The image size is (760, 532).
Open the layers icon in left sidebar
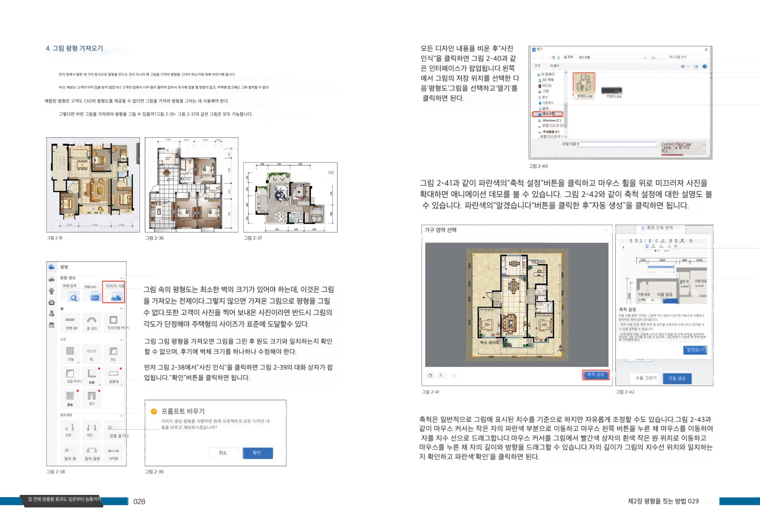(x=51, y=279)
